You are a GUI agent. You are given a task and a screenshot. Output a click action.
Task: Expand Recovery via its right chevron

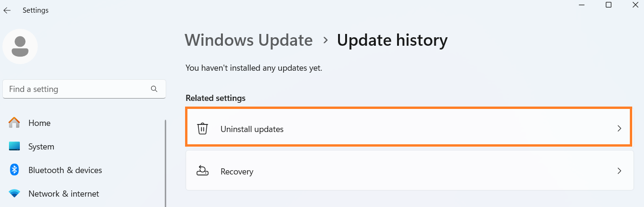pyautogui.click(x=619, y=171)
